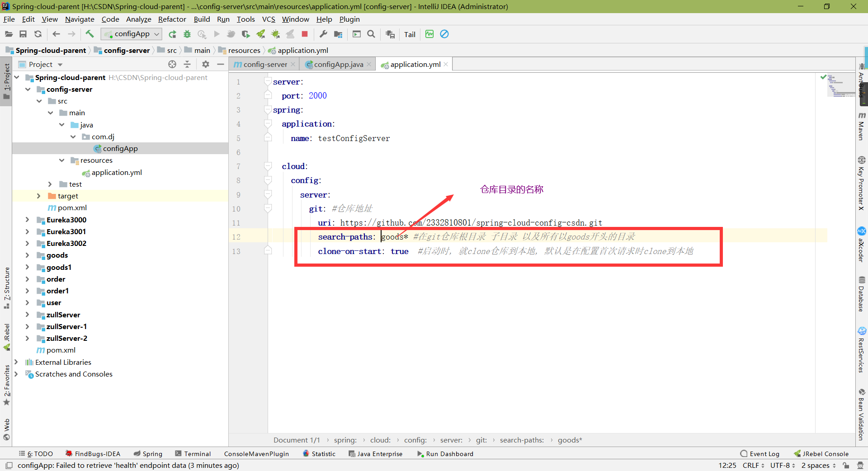The height and width of the screenshot is (471, 868).
Task: Expand External Libraries node
Action: tap(16, 362)
